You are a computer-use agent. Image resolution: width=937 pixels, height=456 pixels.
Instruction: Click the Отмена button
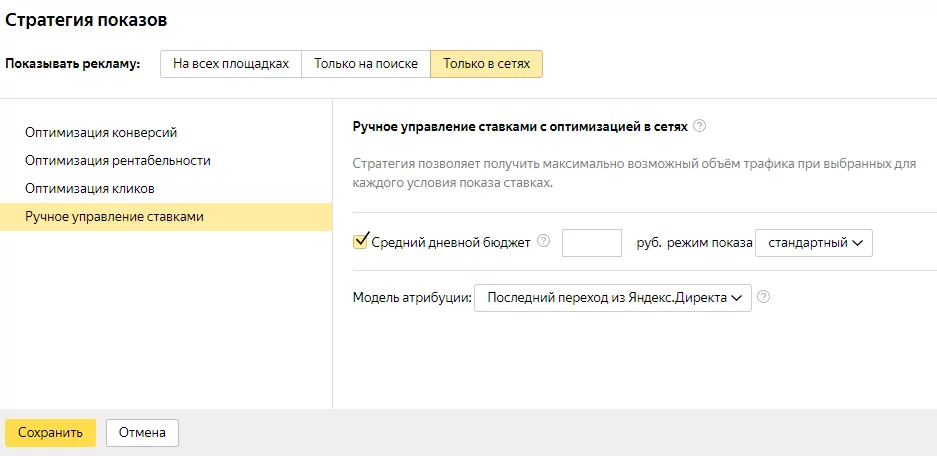[142, 433]
